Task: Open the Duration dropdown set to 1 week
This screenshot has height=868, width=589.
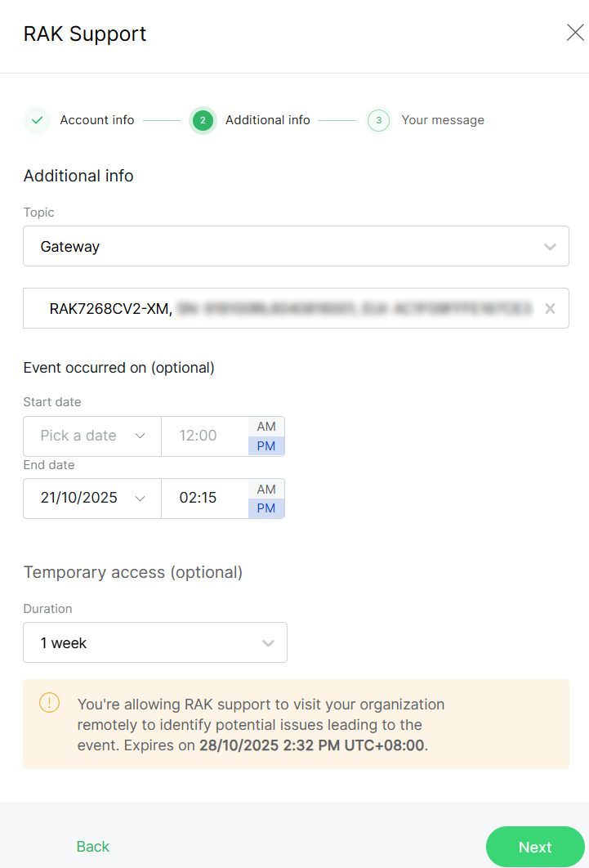Action: point(155,643)
